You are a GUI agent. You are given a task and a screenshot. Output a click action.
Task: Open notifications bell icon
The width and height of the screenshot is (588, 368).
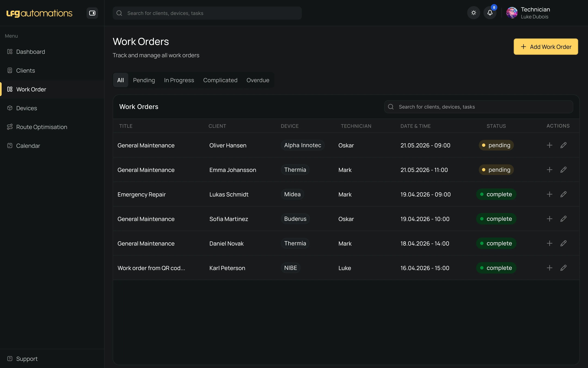pyautogui.click(x=490, y=13)
